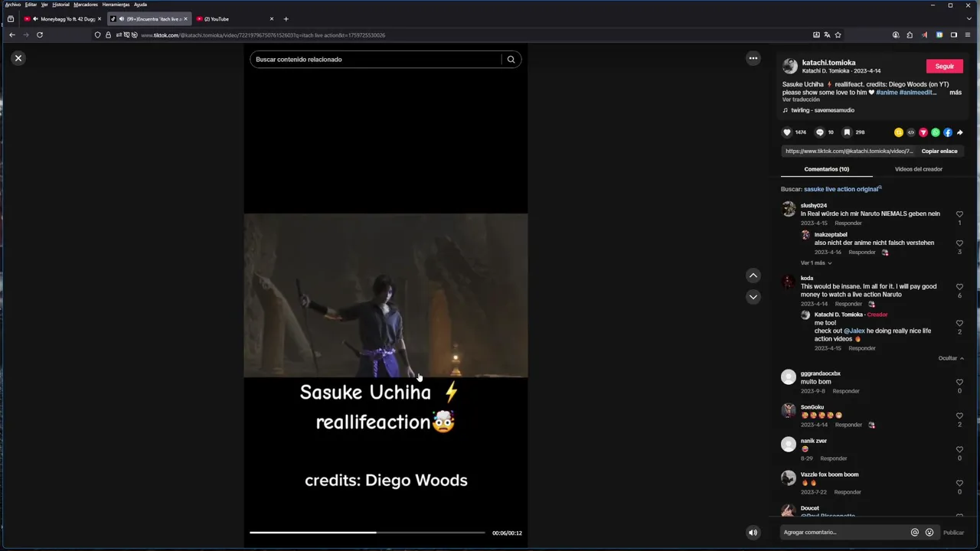Viewport: 980px width, 551px height.
Task: Reply to gggrandaocxbx's muito bom comment
Action: [x=846, y=391]
